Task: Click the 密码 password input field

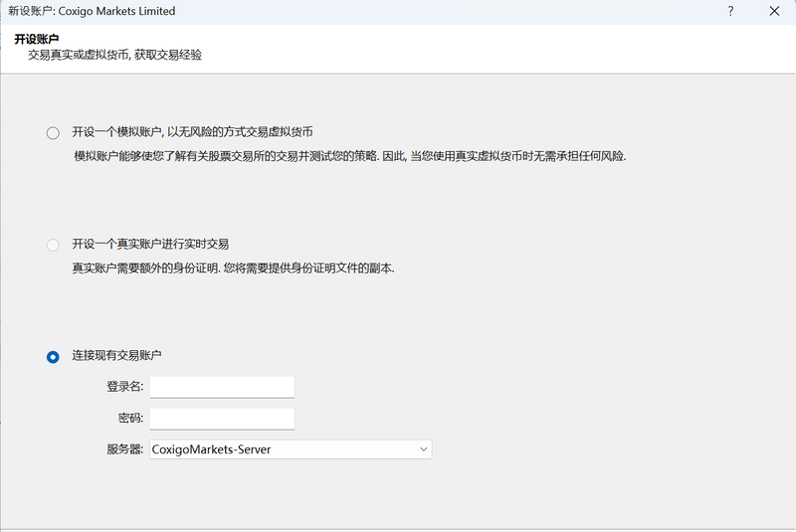Action: click(222, 419)
